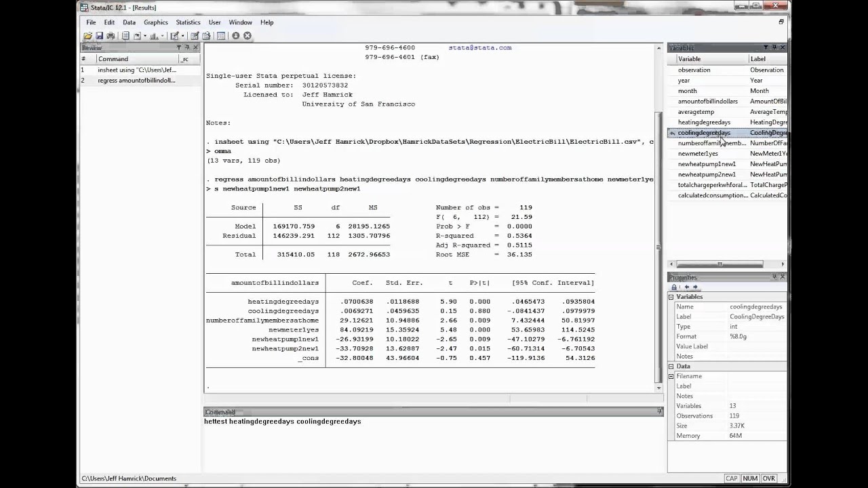Viewport: 868px width, 488px height.
Task: Click the Open file toolbar icon
Action: coord(88,36)
